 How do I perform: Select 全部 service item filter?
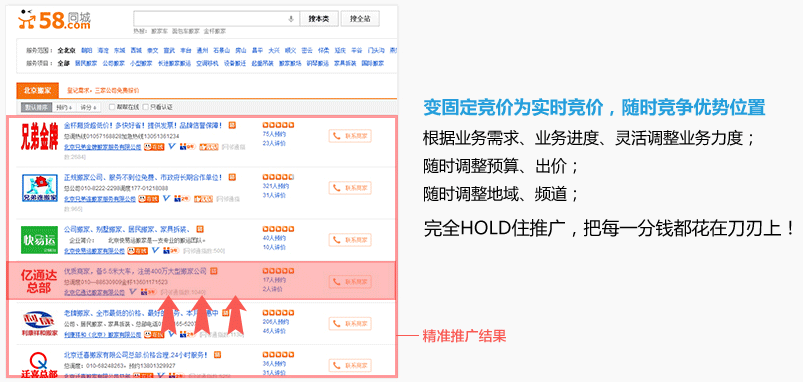(x=64, y=63)
